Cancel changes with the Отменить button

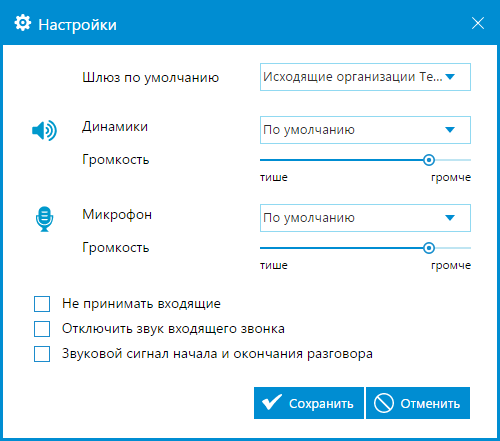418,403
